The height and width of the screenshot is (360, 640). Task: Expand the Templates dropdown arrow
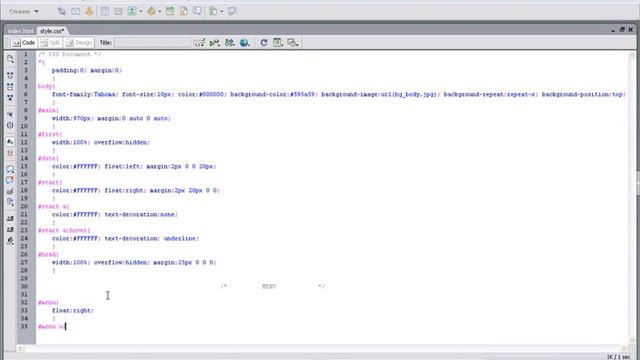222,11
